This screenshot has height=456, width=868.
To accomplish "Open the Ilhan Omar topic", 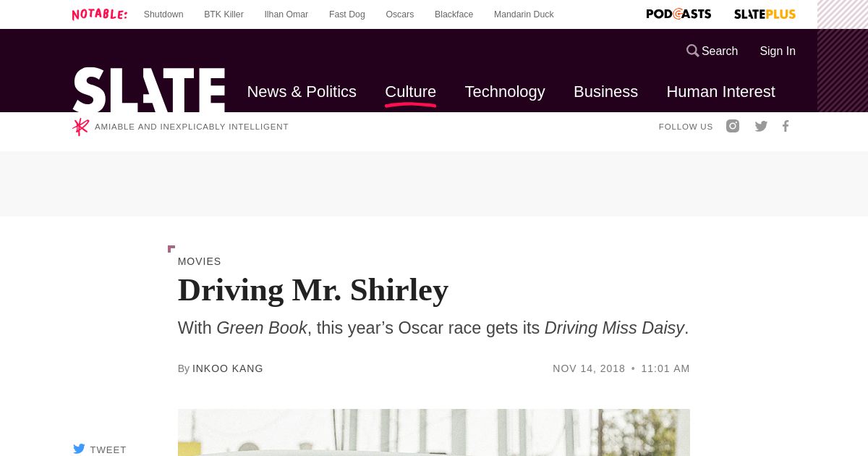I will [x=286, y=14].
